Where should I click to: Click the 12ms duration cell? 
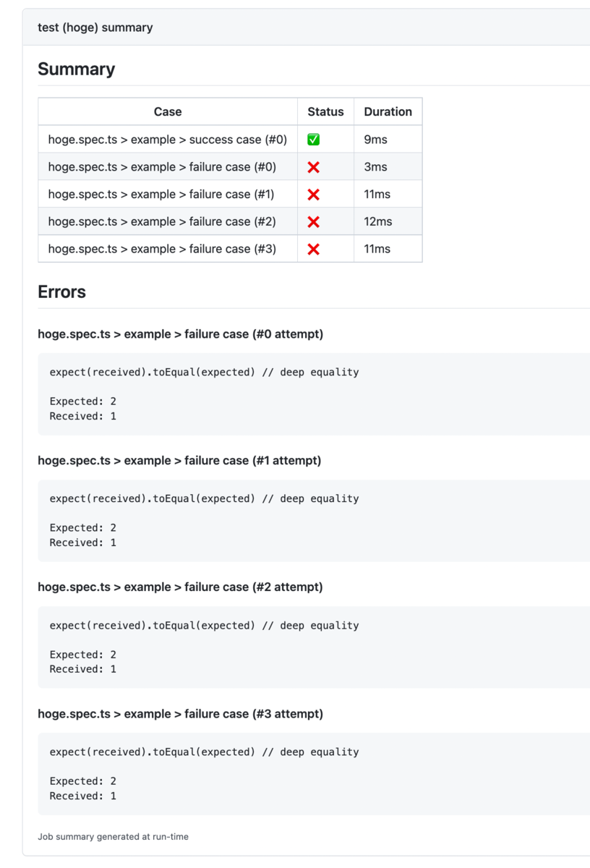point(377,222)
